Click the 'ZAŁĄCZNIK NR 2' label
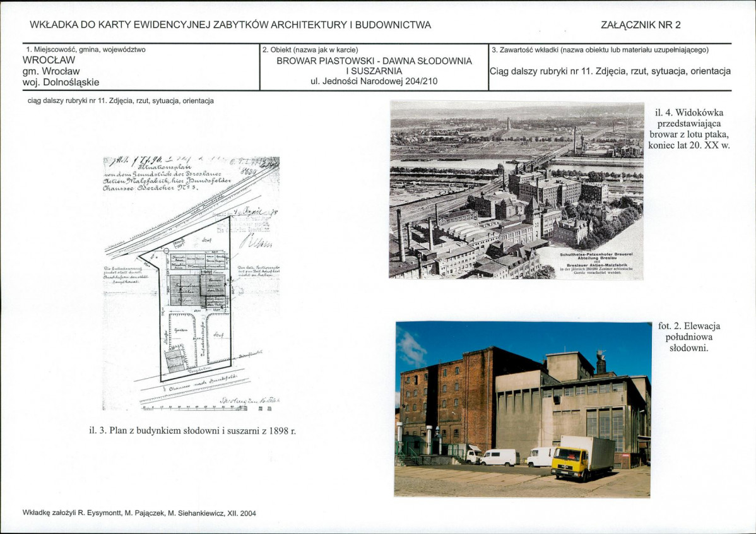This screenshot has width=756, height=534. click(641, 25)
